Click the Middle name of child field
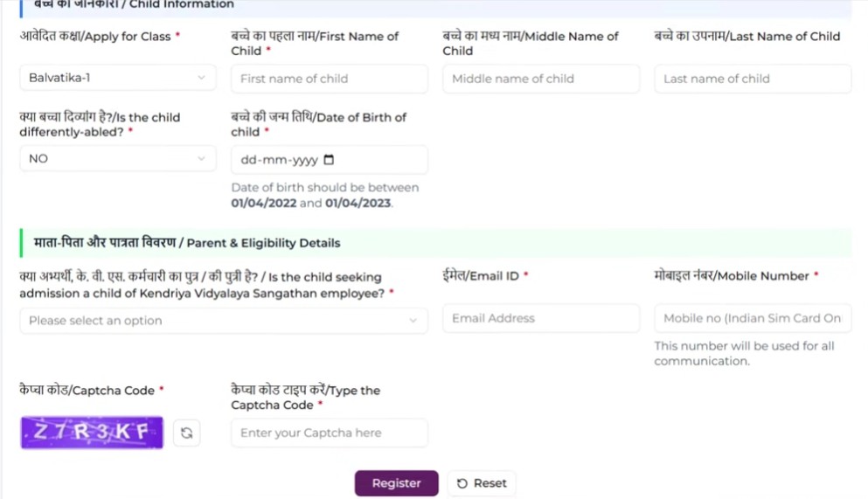The width and height of the screenshot is (868, 499). click(540, 79)
